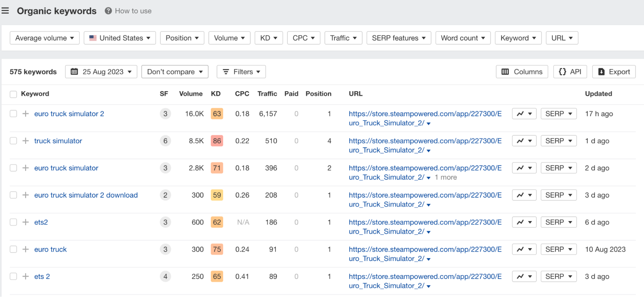Toggle the select-all keywords checkbox

click(x=13, y=94)
